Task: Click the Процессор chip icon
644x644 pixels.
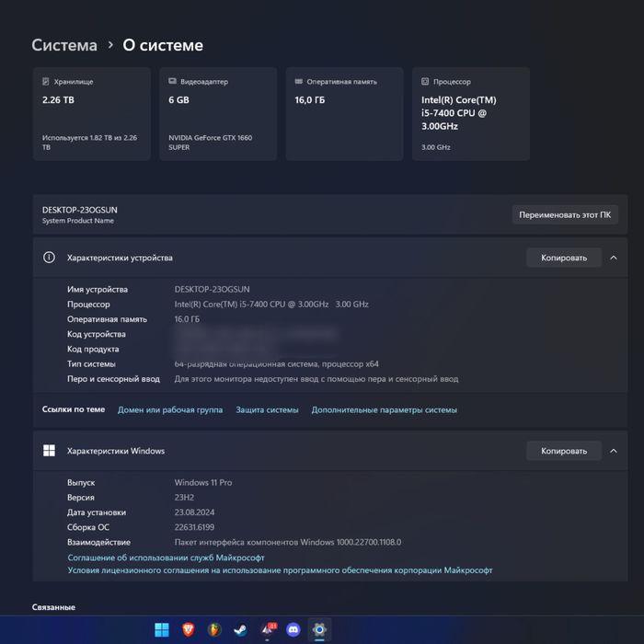Action: pyautogui.click(x=425, y=81)
